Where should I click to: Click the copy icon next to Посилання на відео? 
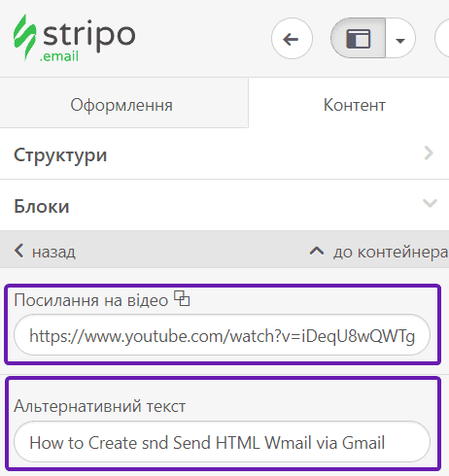tap(182, 298)
